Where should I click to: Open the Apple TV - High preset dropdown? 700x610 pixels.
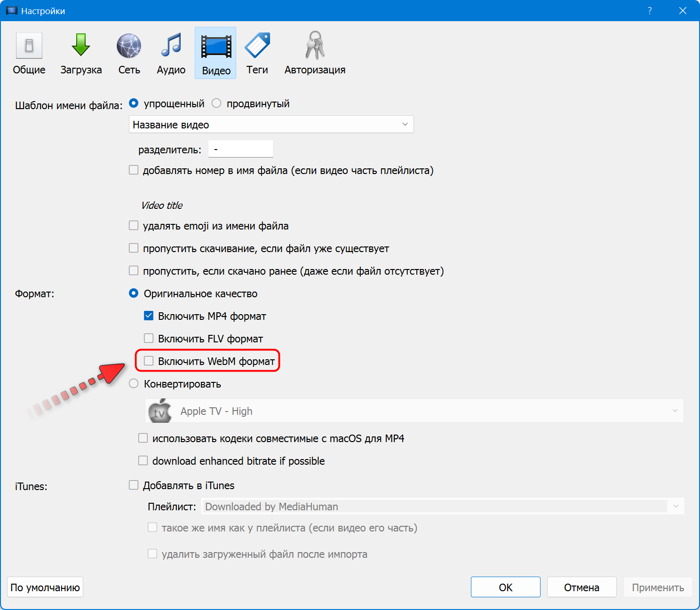(414, 411)
